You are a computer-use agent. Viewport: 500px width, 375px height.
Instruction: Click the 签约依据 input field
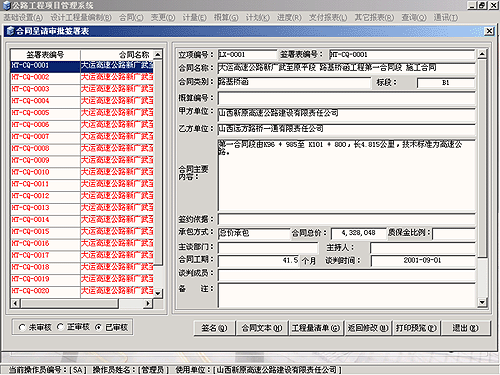tap(346, 219)
